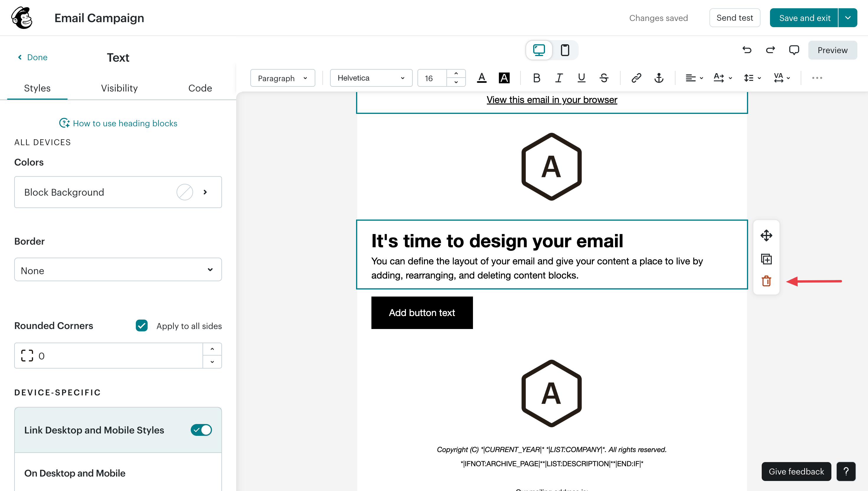Expand Save and exit arrow menu

pos(847,18)
